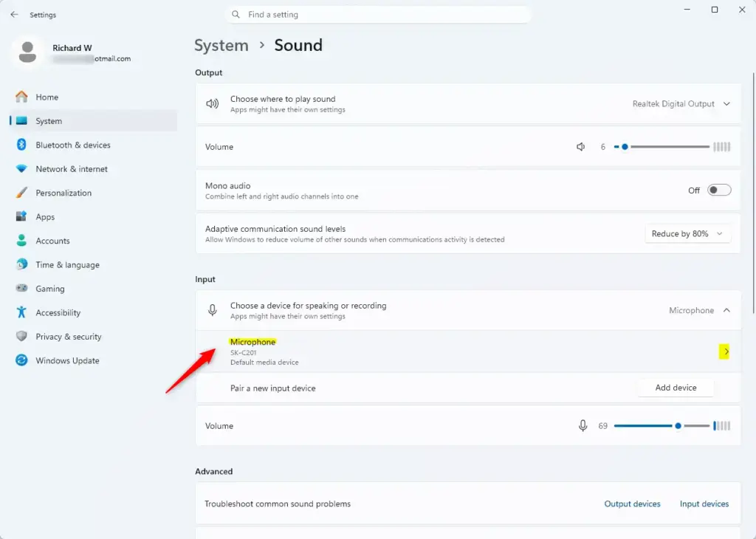Screen dimensions: 756x539
Task: Click the Find a setting search box
Action: pos(378,15)
